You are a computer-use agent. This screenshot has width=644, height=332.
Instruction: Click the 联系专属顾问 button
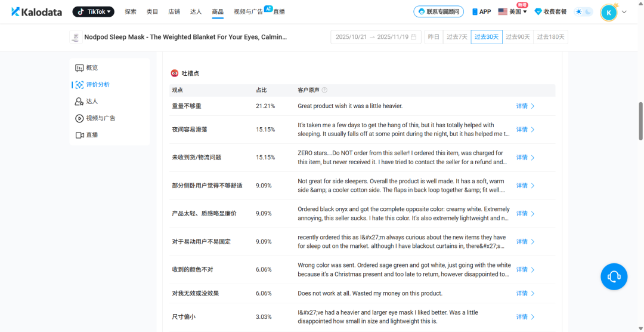439,12
